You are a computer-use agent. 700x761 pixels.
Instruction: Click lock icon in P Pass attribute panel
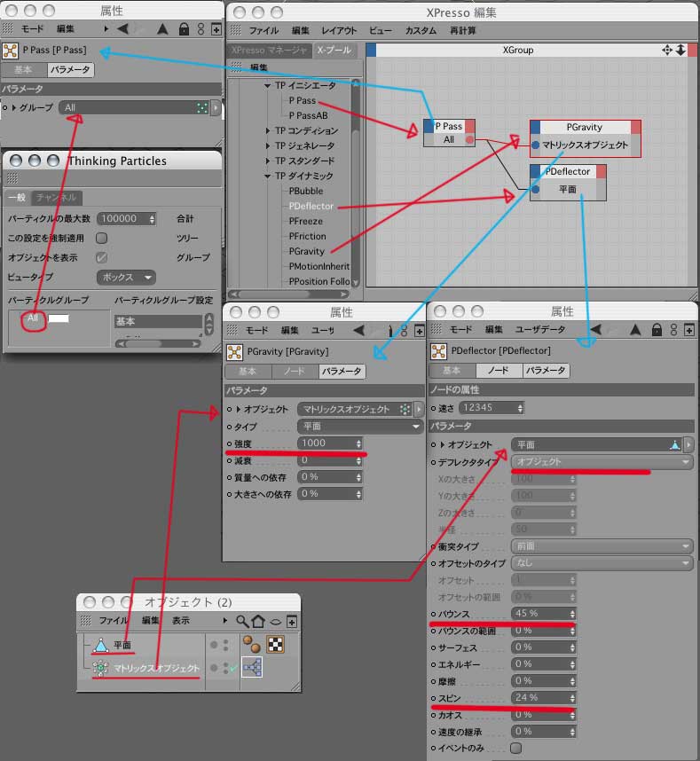point(184,29)
